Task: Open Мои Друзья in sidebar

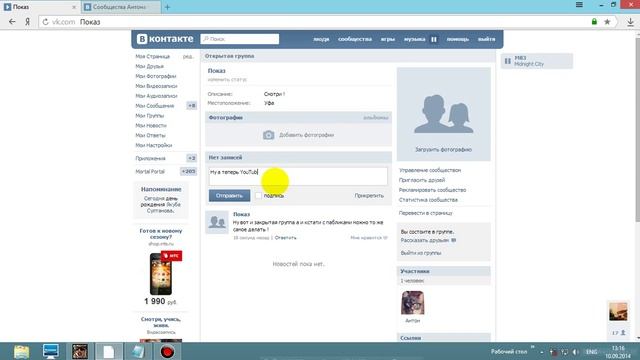Action: pyautogui.click(x=149, y=66)
